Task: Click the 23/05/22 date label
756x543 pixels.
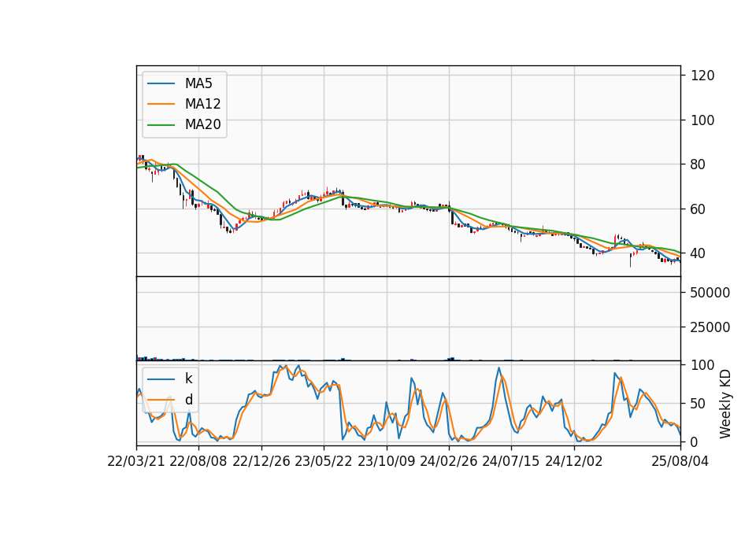Action: (x=324, y=461)
